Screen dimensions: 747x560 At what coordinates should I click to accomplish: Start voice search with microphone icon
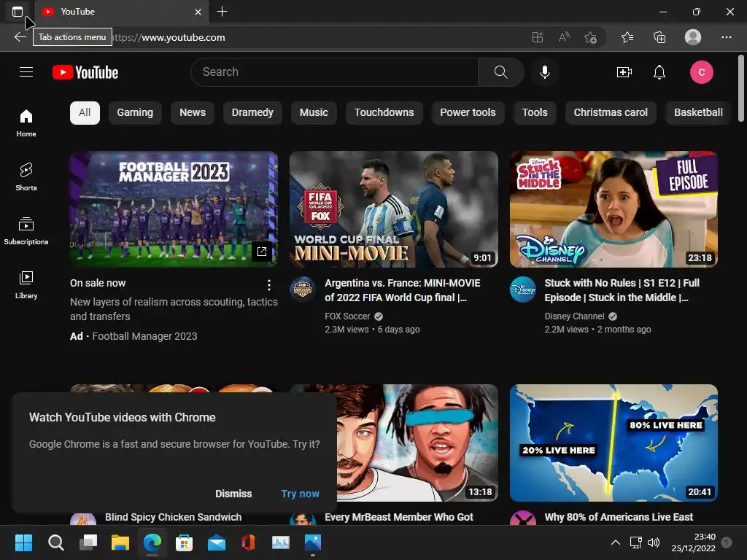pyautogui.click(x=544, y=72)
